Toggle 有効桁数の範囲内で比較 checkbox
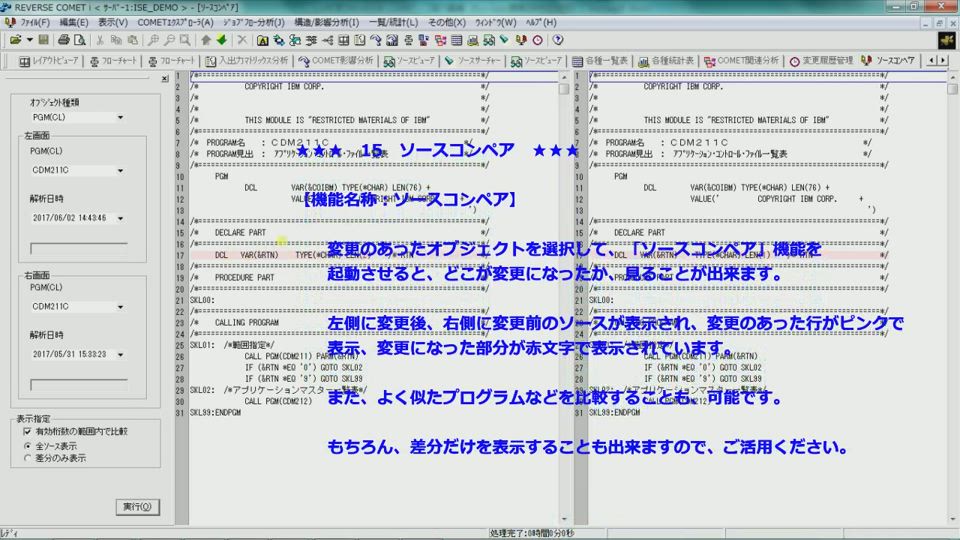 pyautogui.click(x=28, y=431)
